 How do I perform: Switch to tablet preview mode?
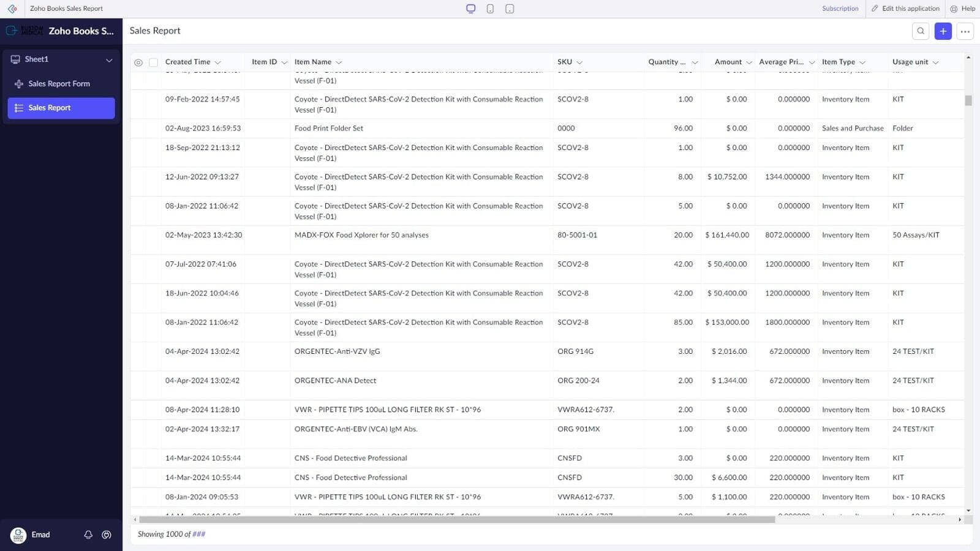[x=510, y=9]
